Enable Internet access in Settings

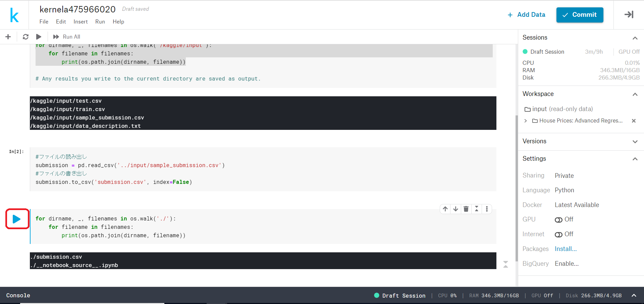558,235
